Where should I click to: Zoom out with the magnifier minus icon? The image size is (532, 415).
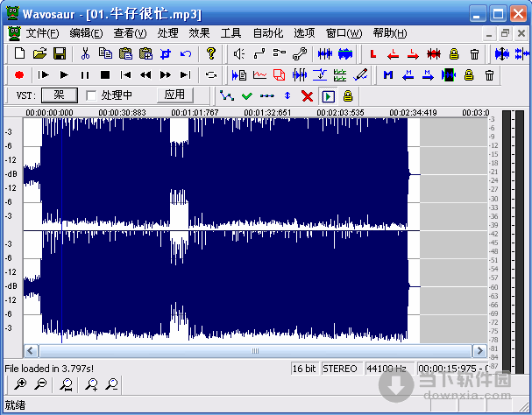(x=41, y=383)
